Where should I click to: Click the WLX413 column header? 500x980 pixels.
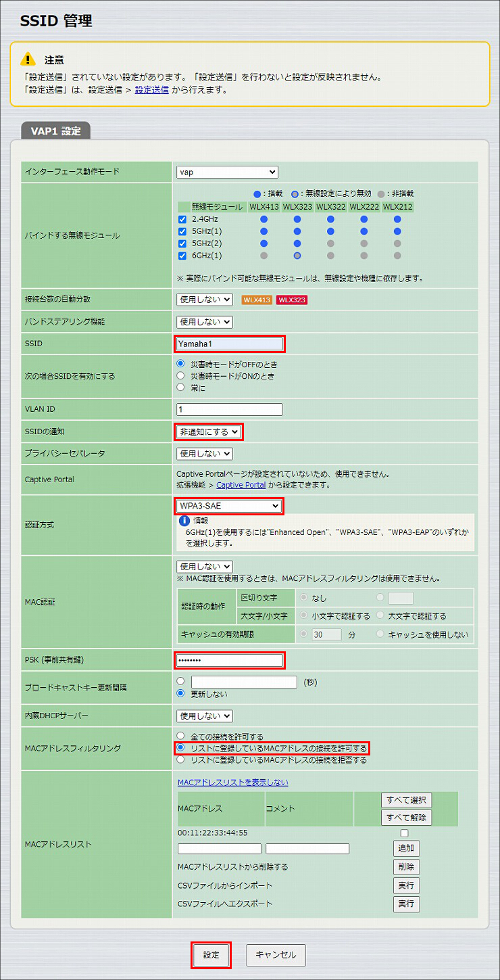264,207
